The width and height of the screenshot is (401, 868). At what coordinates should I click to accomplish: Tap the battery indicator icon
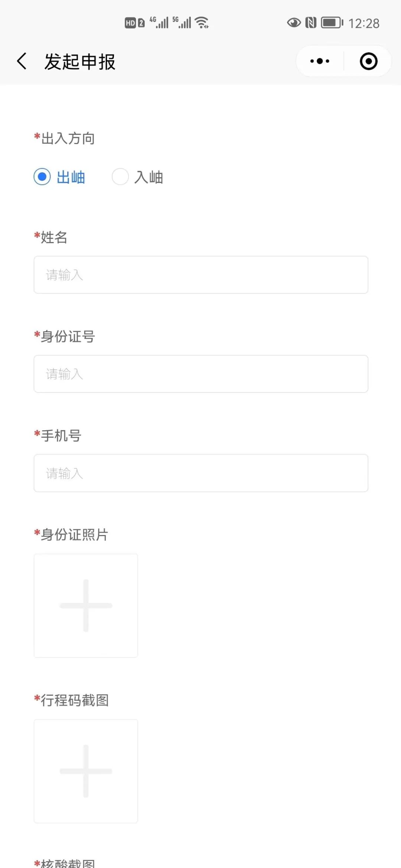pos(332,23)
